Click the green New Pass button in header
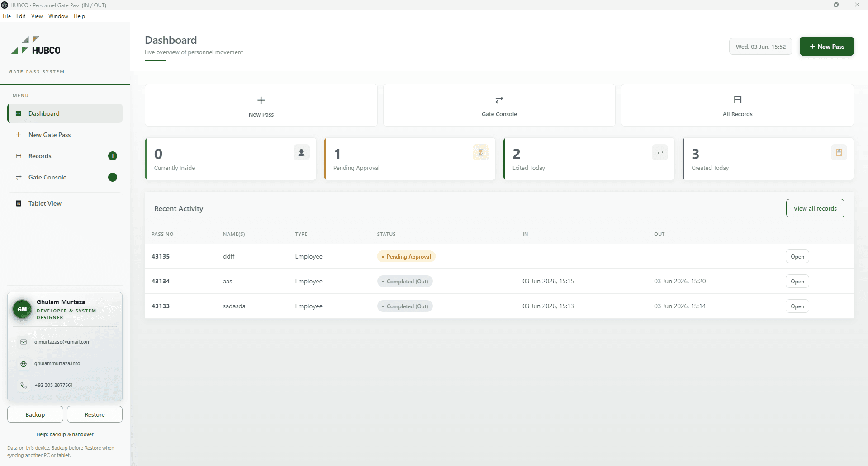The image size is (868, 466). [x=827, y=47]
